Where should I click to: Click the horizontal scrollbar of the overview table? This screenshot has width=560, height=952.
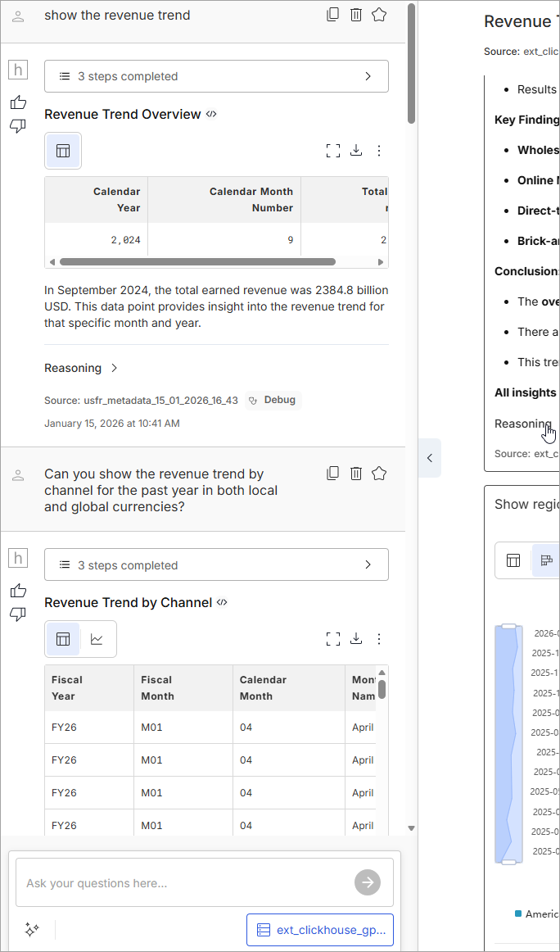[x=196, y=262]
